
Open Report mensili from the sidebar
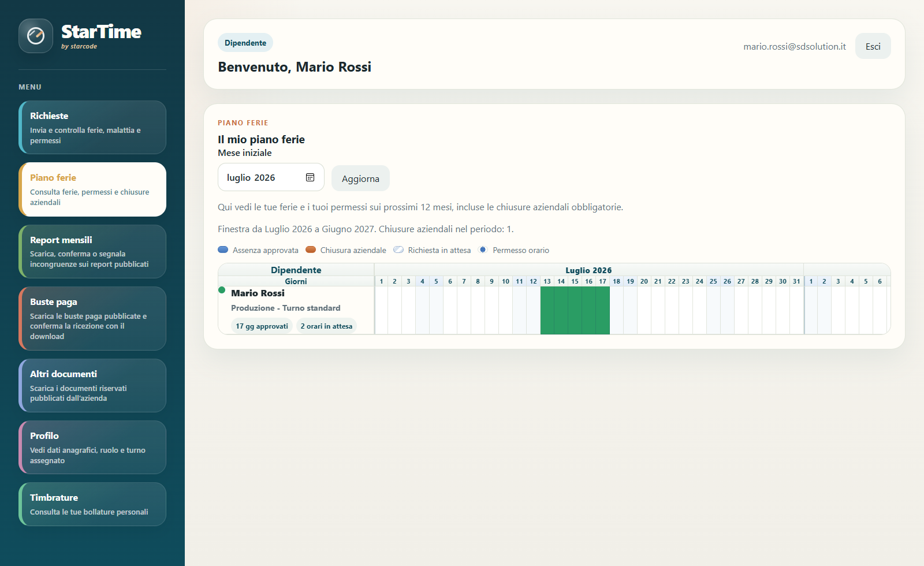(92, 251)
